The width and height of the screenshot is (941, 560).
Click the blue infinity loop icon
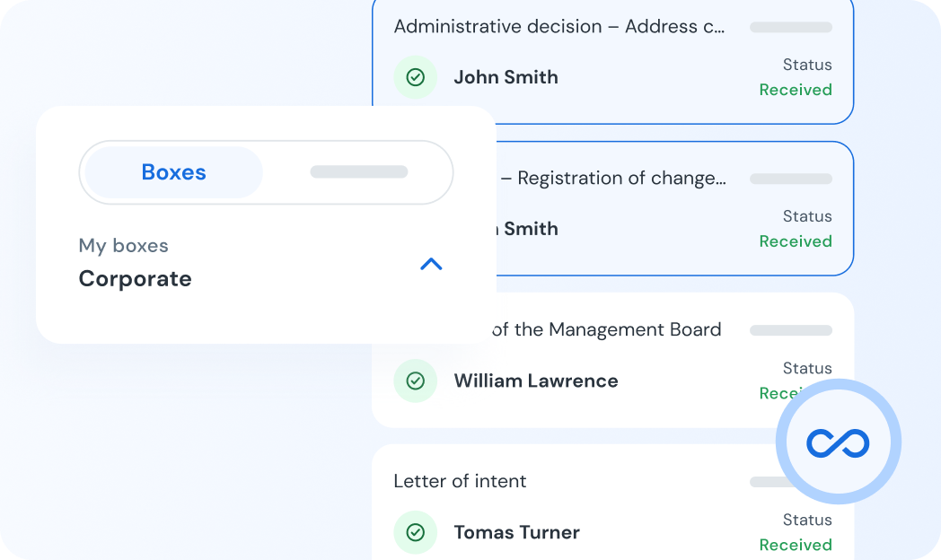pos(838,442)
